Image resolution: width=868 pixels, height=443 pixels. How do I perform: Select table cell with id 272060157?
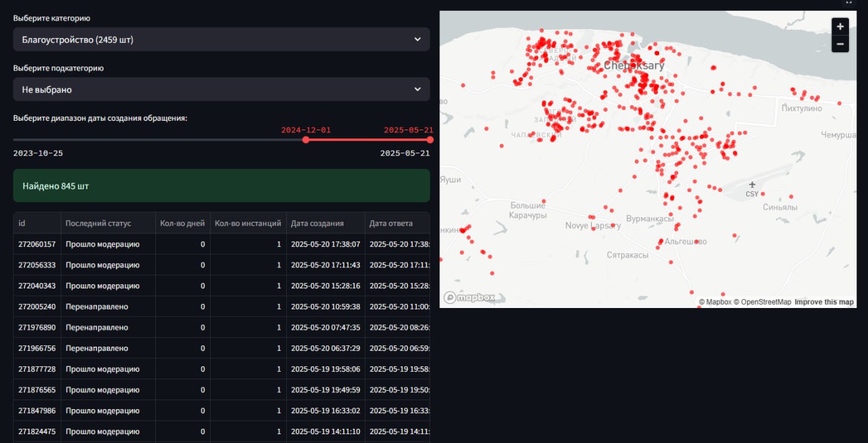[x=37, y=244]
